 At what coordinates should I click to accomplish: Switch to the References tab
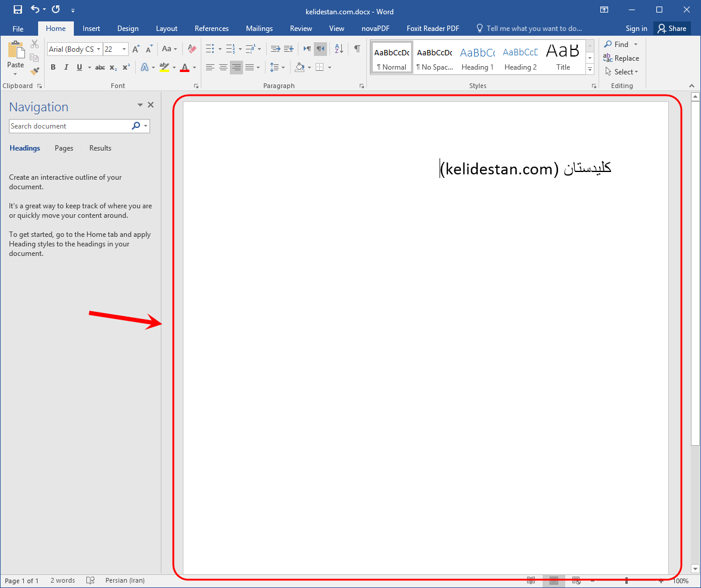click(x=211, y=29)
